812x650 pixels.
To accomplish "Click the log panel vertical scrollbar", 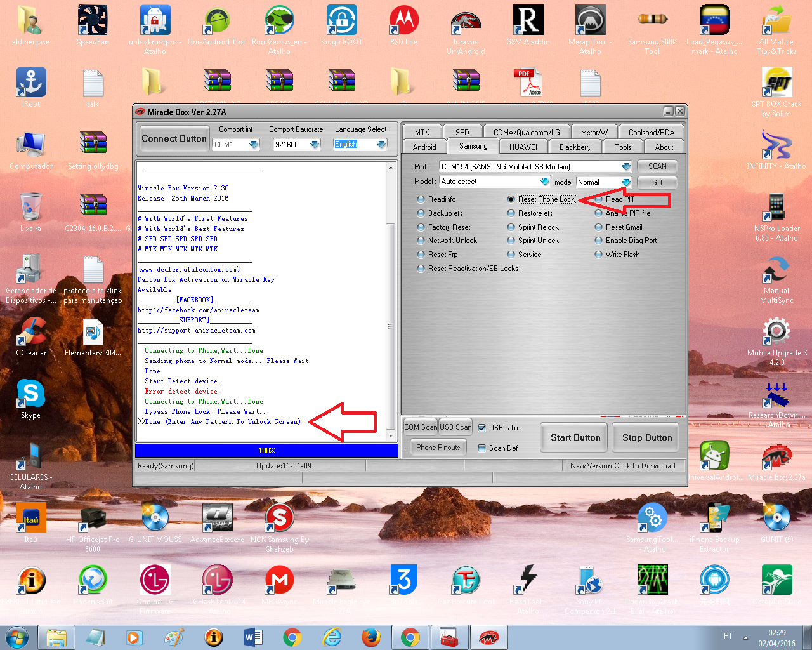I will point(390,301).
